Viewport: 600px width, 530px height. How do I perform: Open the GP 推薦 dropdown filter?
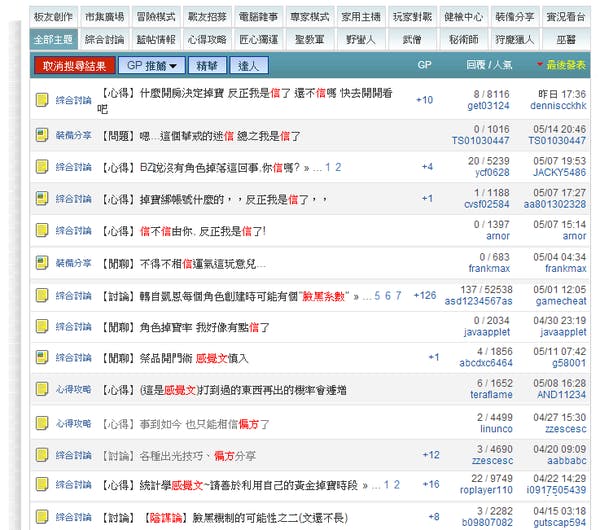click(153, 66)
